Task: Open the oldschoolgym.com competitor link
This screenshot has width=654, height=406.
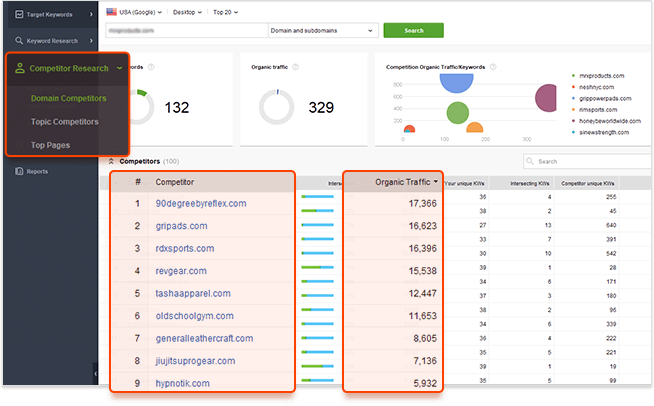Action: [194, 316]
